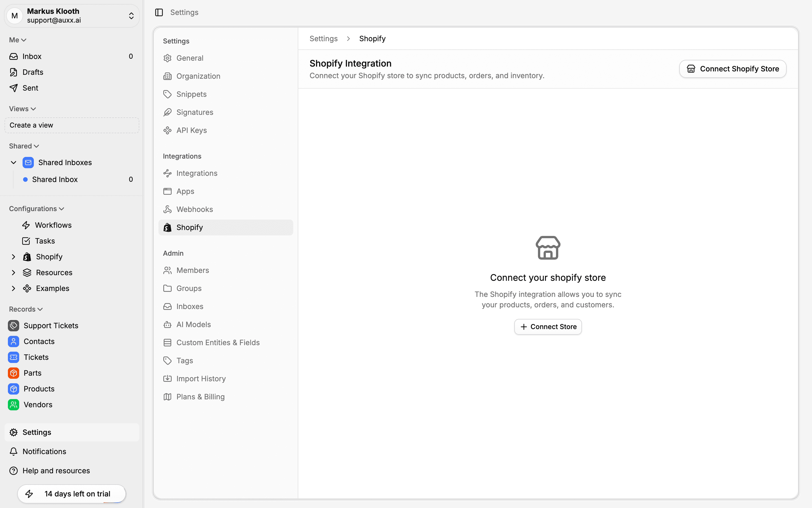
Task: Open Settings in left sidebar
Action: tap(72, 432)
